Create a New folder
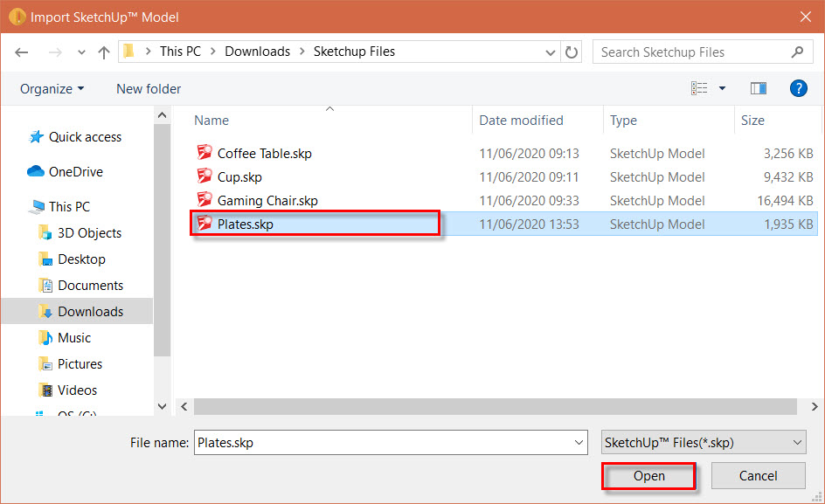Viewport: 825px width, 504px height. click(149, 89)
